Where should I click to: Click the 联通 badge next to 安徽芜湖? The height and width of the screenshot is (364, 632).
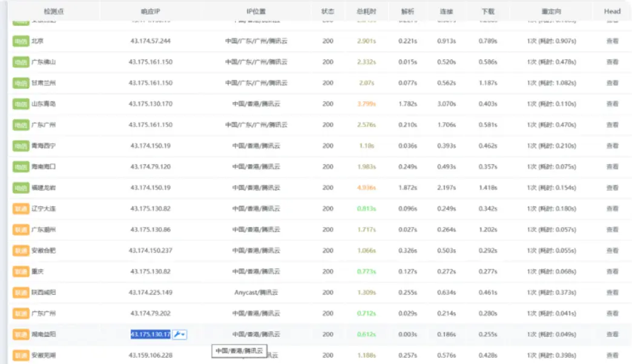pyautogui.click(x=20, y=355)
